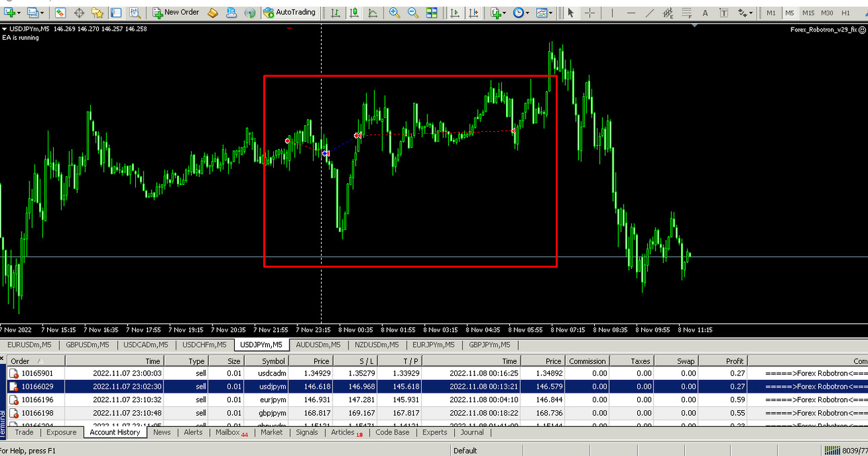Switch to the Journal terminal tab

(x=472, y=432)
